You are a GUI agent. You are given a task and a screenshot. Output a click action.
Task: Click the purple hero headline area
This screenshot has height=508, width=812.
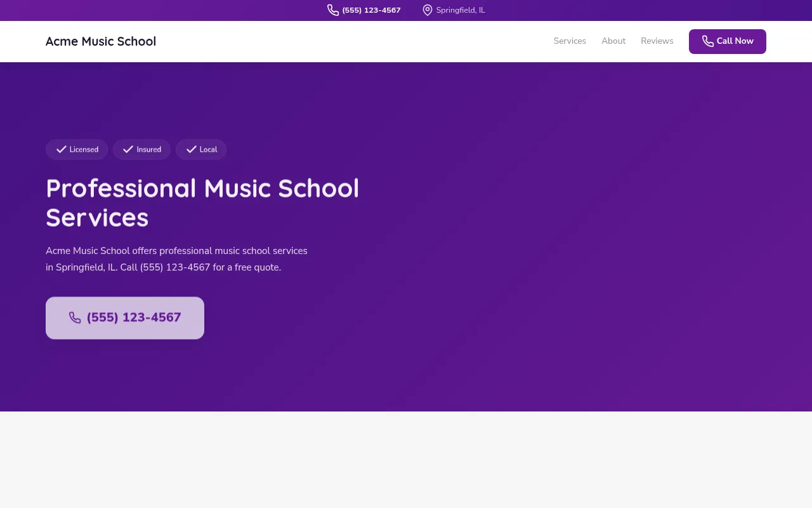pos(202,203)
